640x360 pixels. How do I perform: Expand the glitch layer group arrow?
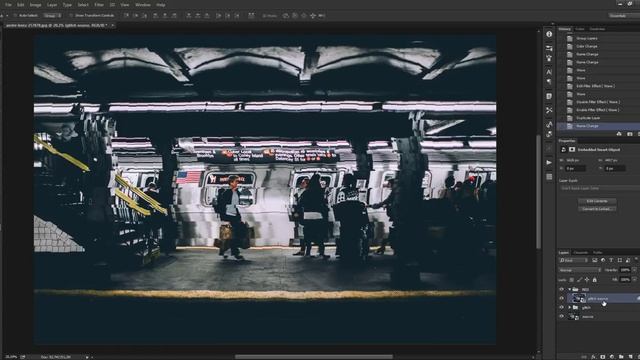569,307
